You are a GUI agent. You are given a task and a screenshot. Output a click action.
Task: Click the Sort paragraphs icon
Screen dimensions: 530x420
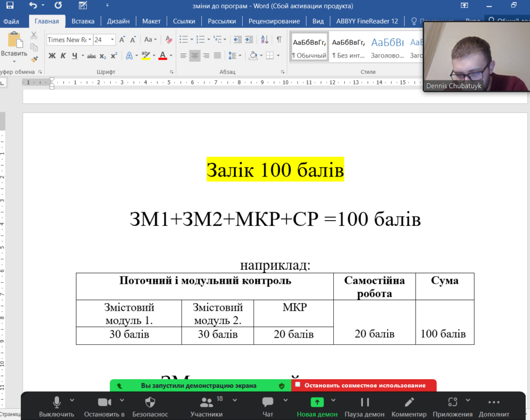click(264, 39)
